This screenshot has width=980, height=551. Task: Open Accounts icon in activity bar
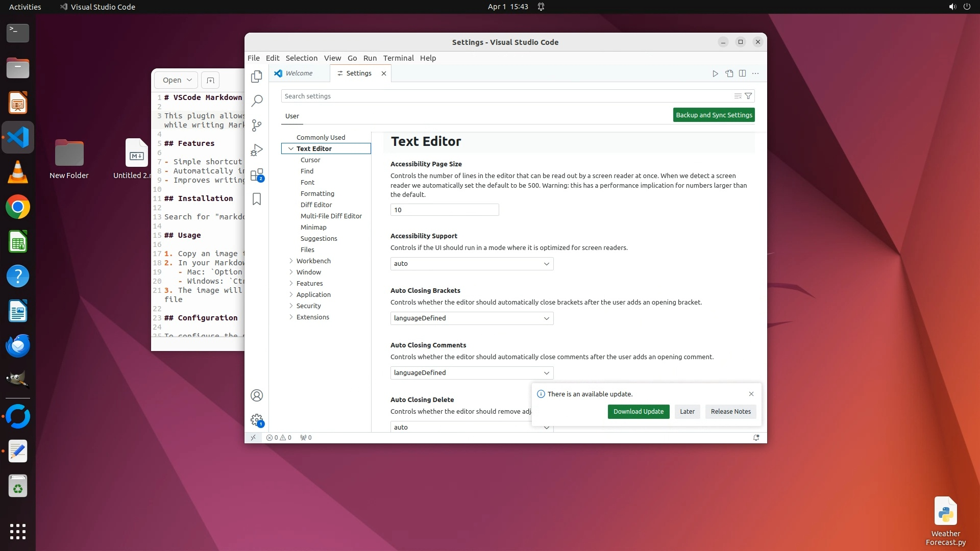coord(257,395)
